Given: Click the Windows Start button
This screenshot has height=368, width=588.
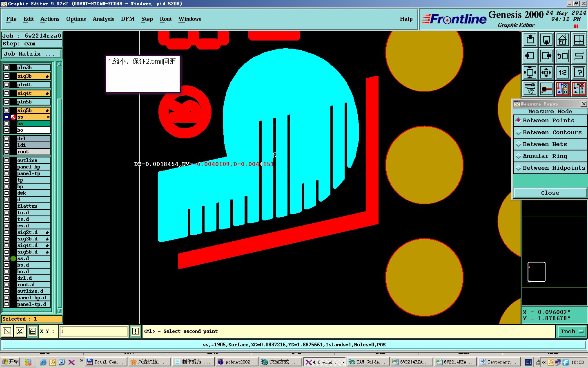Looking at the screenshot, I should (x=10, y=362).
